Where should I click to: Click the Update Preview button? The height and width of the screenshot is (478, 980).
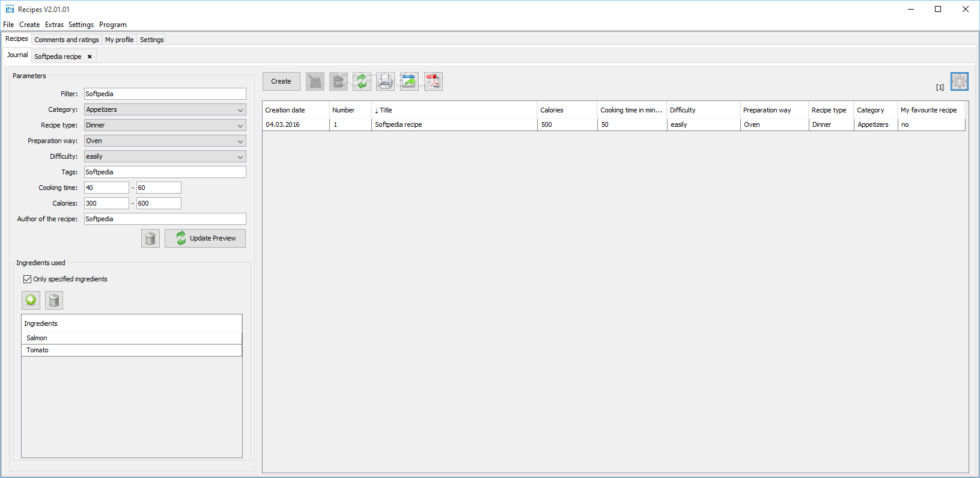[x=205, y=238]
